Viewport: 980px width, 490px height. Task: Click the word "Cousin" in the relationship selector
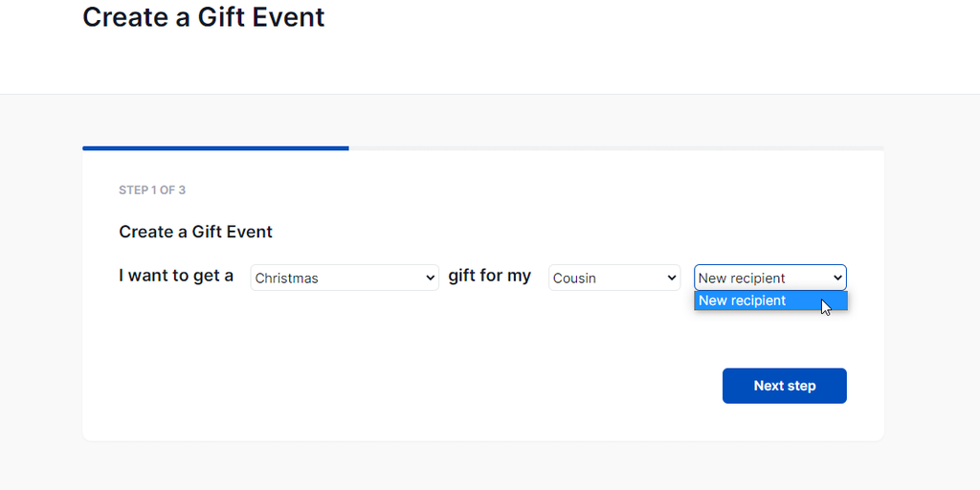[574, 278]
